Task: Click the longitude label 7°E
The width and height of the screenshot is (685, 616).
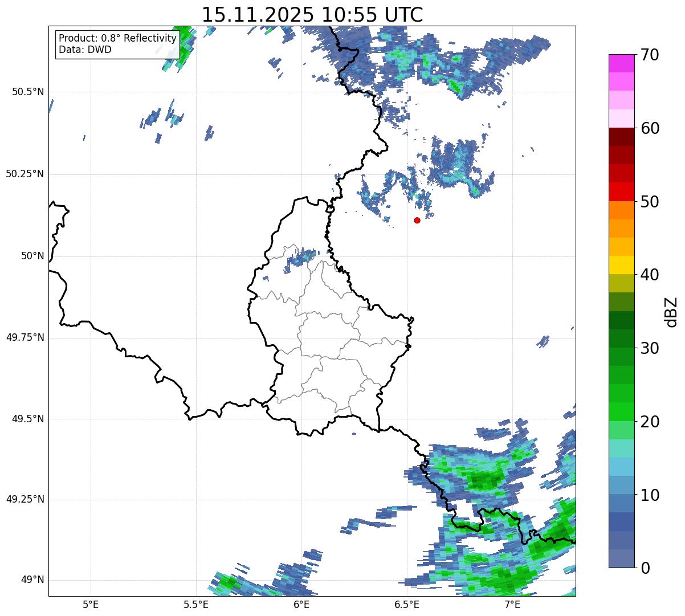Action: [x=512, y=604]
